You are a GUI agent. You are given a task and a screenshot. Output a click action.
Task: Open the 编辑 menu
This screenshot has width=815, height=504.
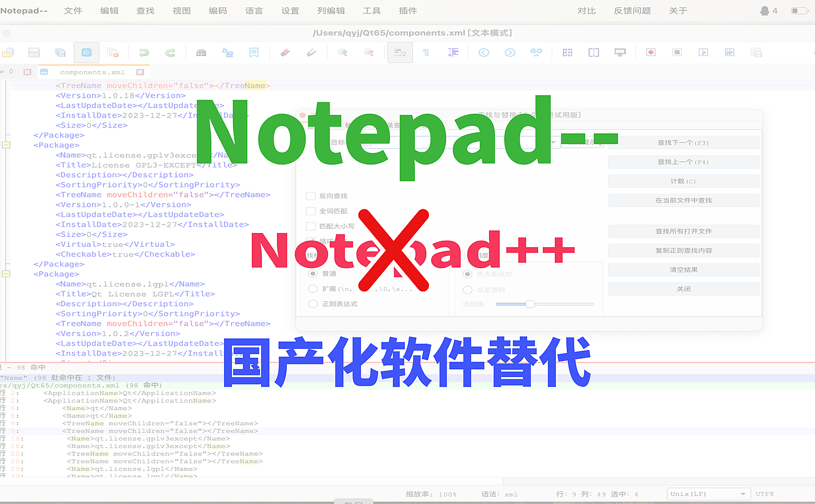(109, 10)
